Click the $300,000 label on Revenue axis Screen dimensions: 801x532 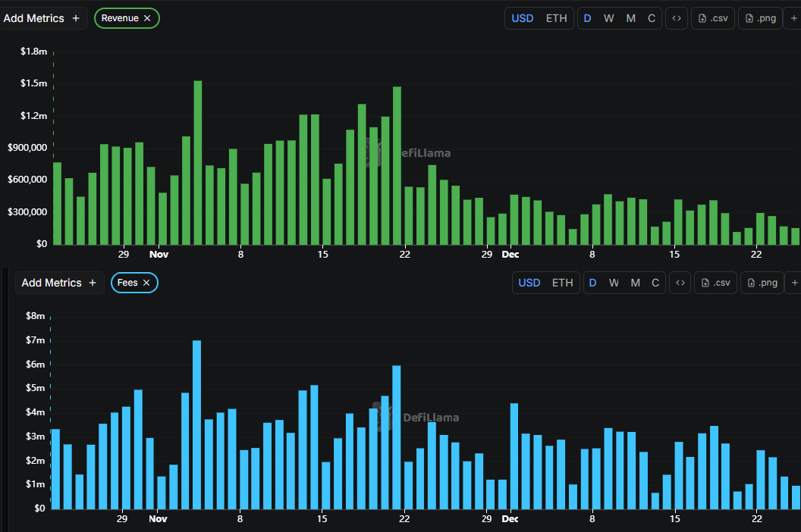coord(27,212)
